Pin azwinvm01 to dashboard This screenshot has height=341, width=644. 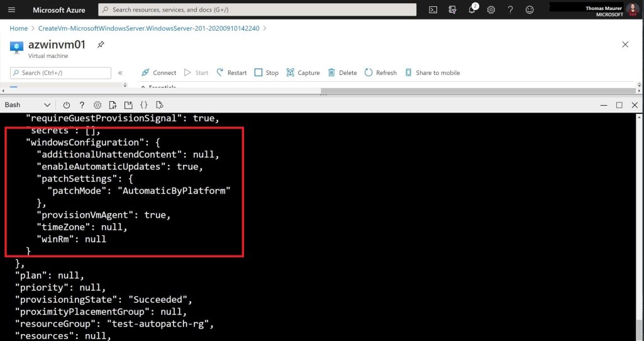pos(101,45)
